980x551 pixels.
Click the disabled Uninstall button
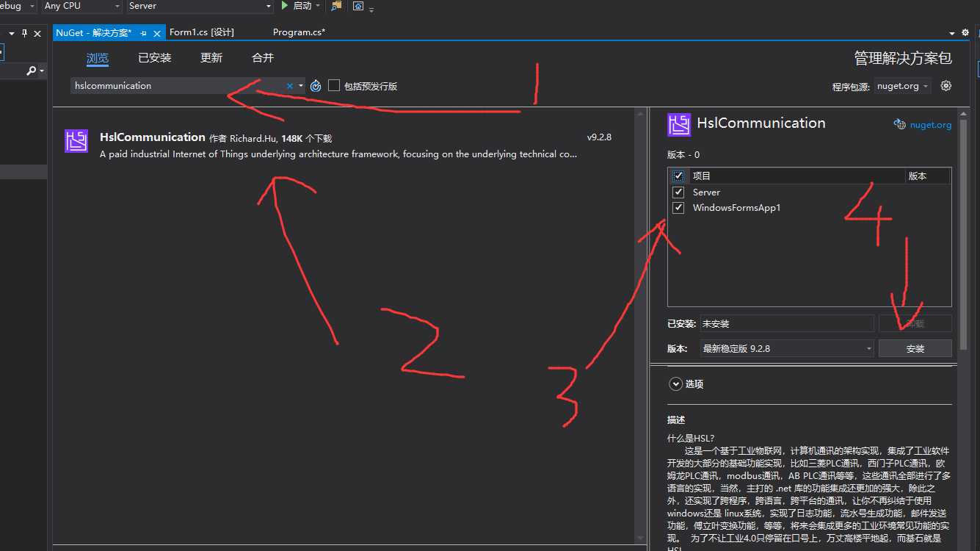coord(915,323)
